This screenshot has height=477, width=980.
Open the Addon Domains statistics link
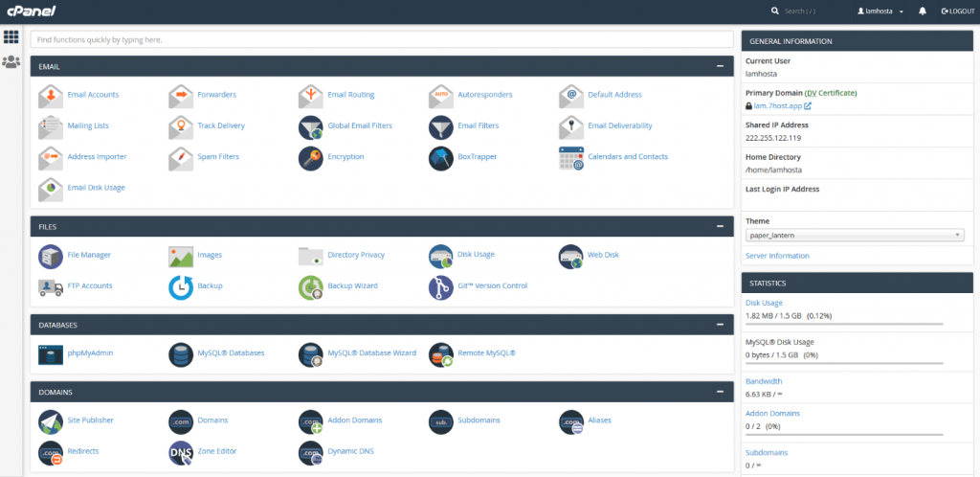pos(772,413)
